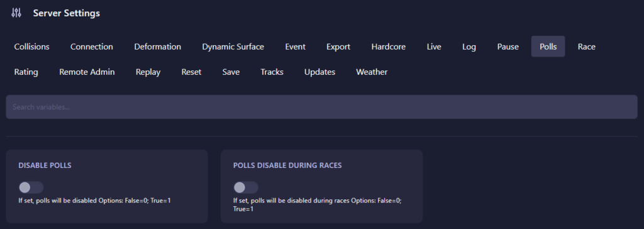Open the Export tab
This screenshot has height=229, width=644.
click(x=338, y=47)
